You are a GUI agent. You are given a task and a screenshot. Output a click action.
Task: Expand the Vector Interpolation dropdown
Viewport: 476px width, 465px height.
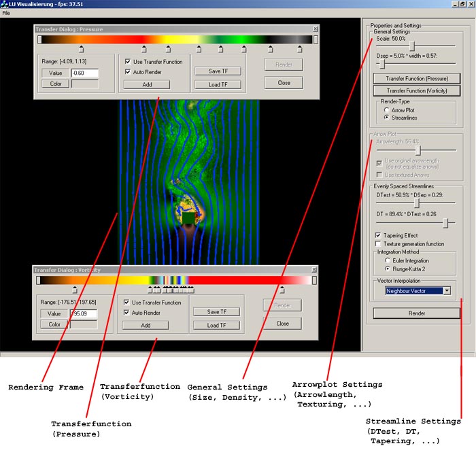click(446, 291)
